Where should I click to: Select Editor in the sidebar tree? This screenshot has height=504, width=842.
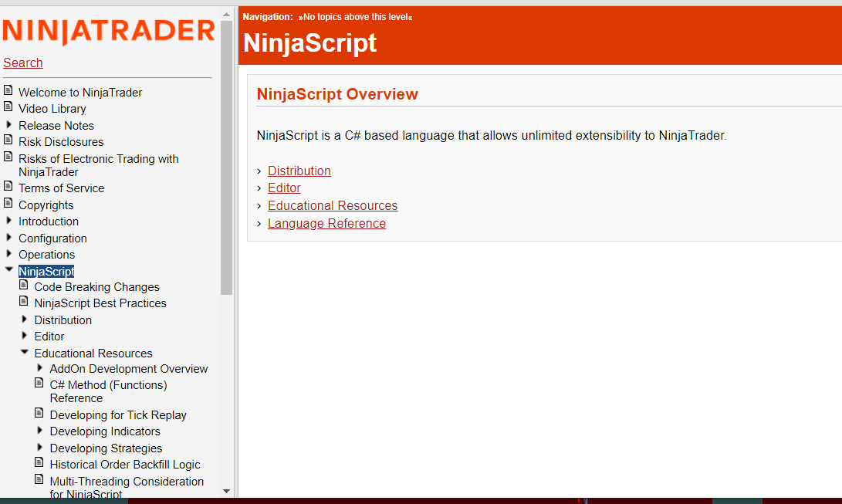49,337
